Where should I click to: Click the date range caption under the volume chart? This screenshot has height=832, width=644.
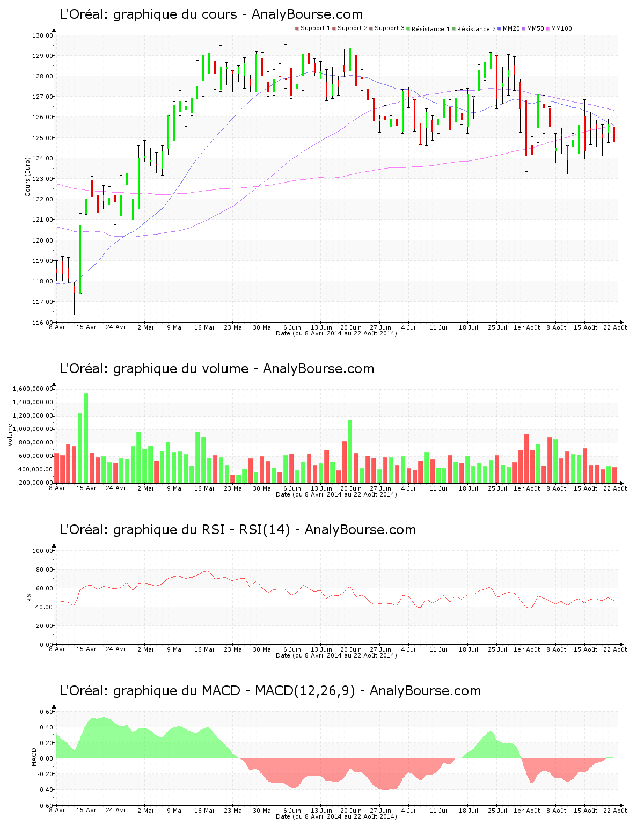336,494
